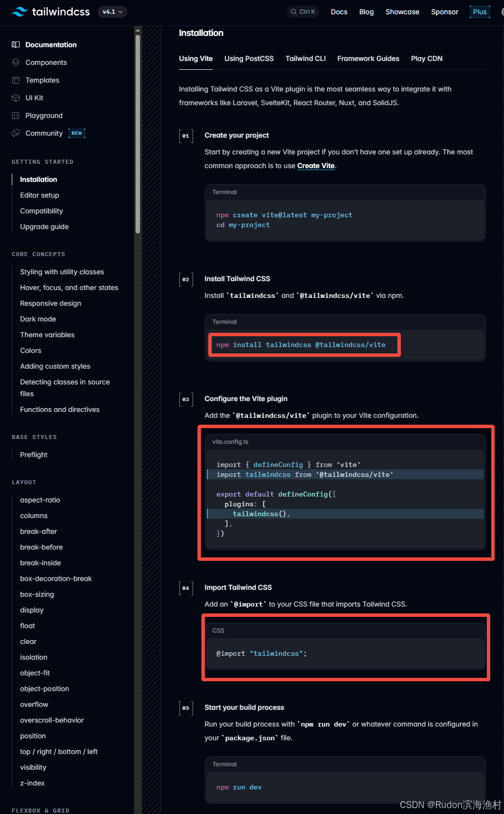Open top / right / bottom / left page

(x=59, y=752)
